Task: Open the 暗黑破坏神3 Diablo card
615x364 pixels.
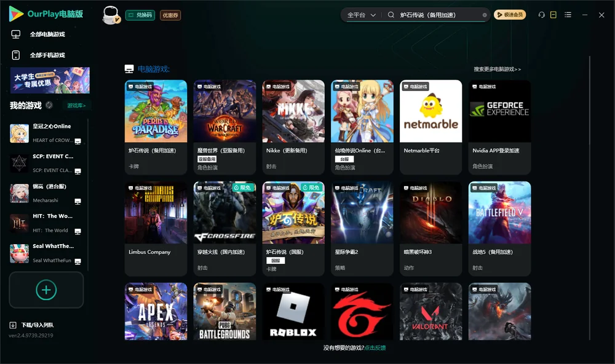Action: tap(430, 229)
